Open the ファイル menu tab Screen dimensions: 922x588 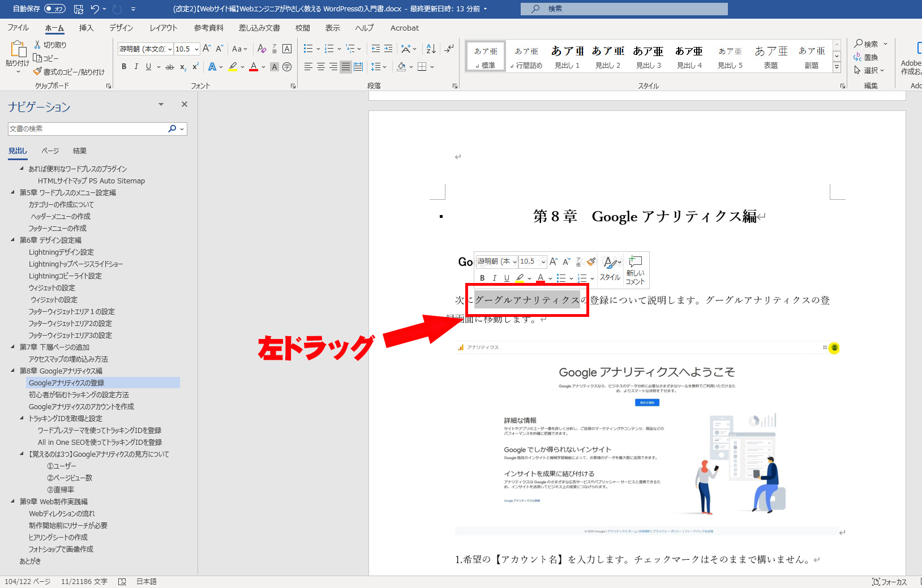18,28
